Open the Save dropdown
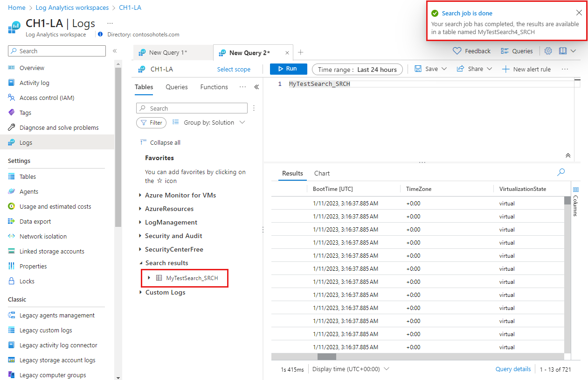This screenshot has width=588, height=380. 430,69
